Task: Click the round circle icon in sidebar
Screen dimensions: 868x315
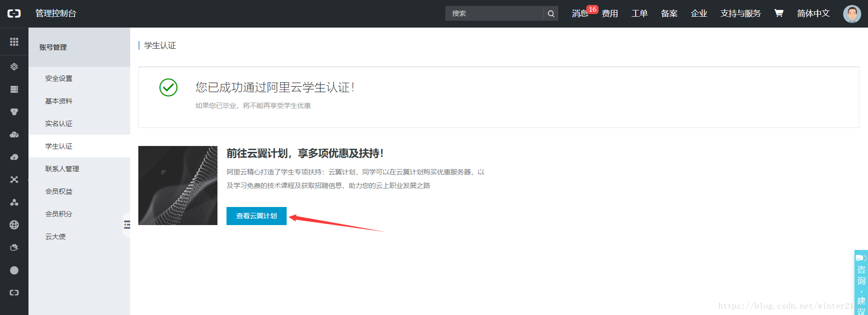Action: (14, 270)
